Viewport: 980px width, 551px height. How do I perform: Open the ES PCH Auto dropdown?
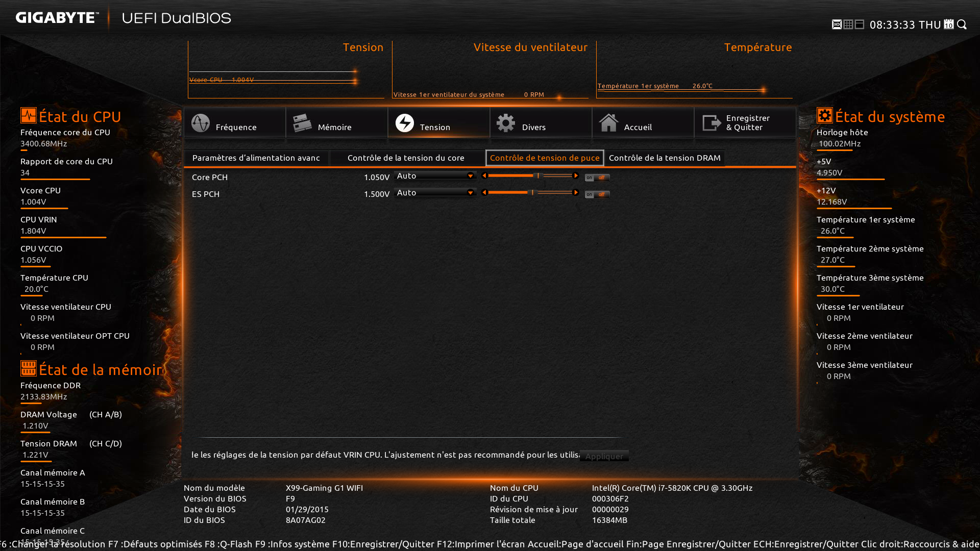[x=435, y=192]
